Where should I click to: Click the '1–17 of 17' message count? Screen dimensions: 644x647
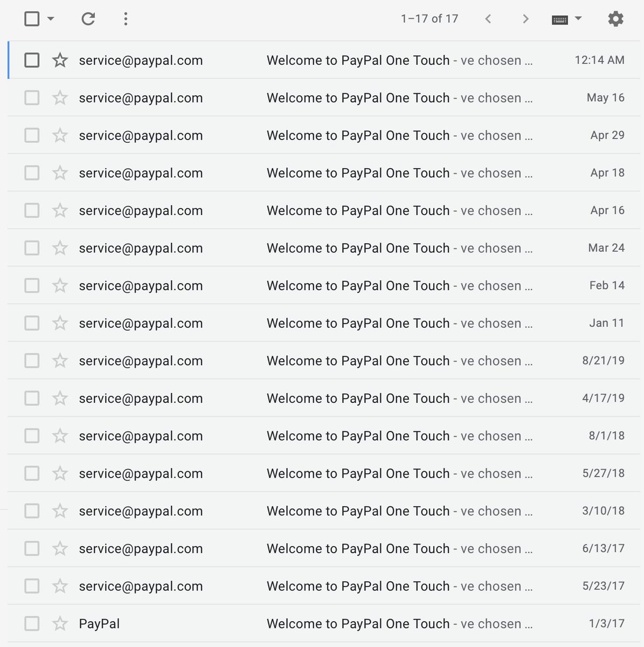(x=430, y=19)
